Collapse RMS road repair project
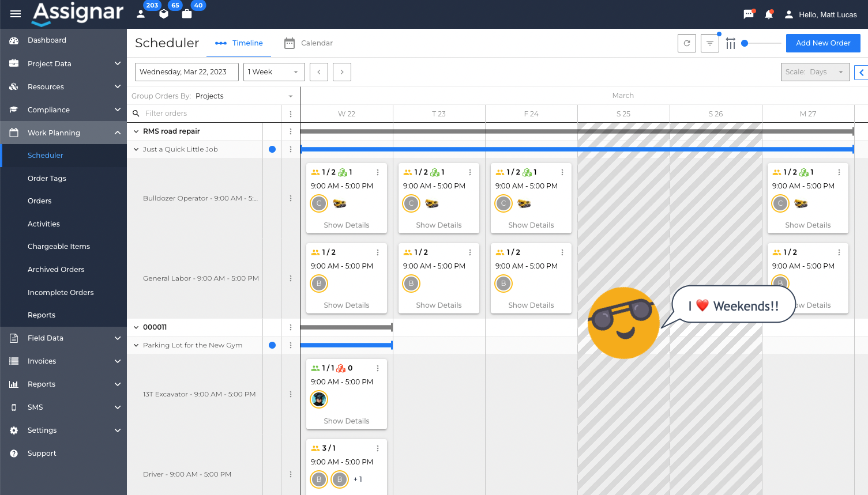 (x=136, y=131)
